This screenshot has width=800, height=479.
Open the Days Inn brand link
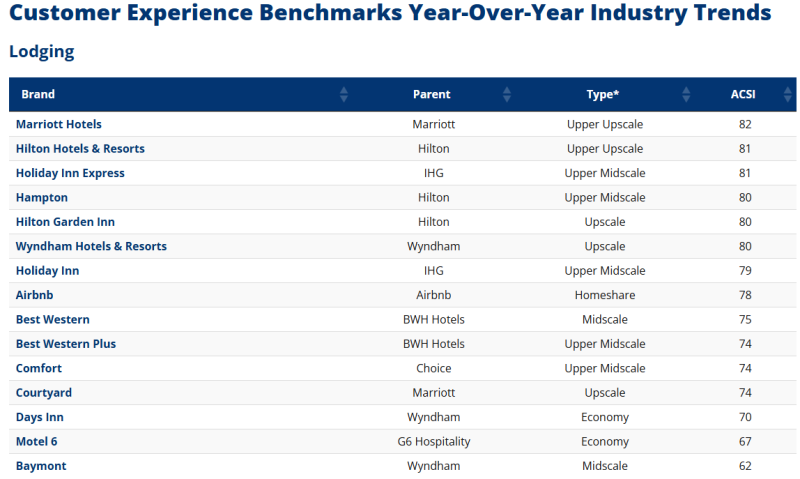(x=40, y=417)
